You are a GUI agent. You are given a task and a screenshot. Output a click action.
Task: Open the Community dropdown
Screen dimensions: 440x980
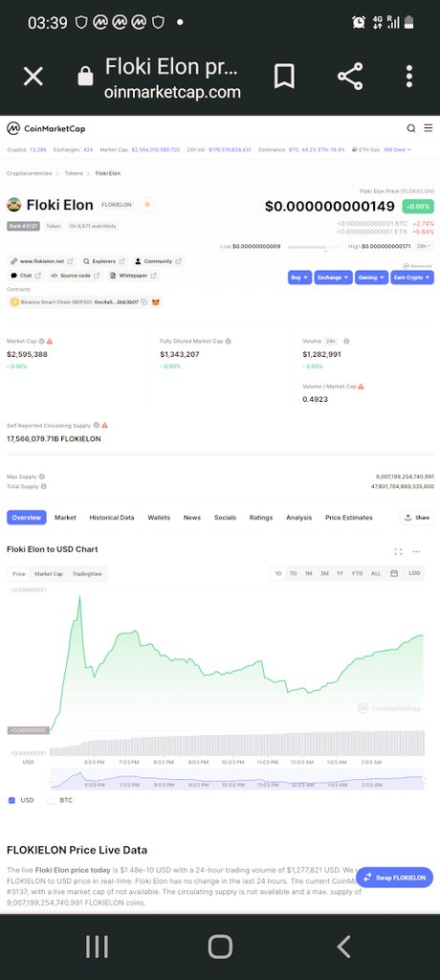click(158, 261)
